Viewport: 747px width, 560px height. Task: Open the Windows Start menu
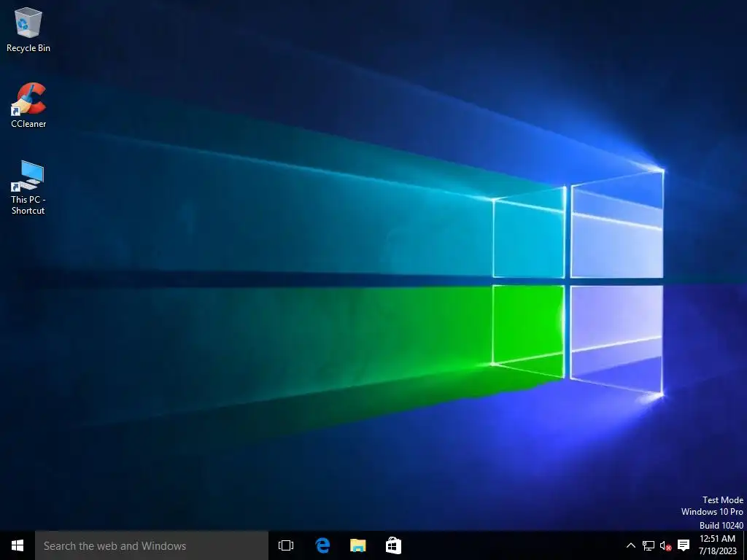[18, 545]
